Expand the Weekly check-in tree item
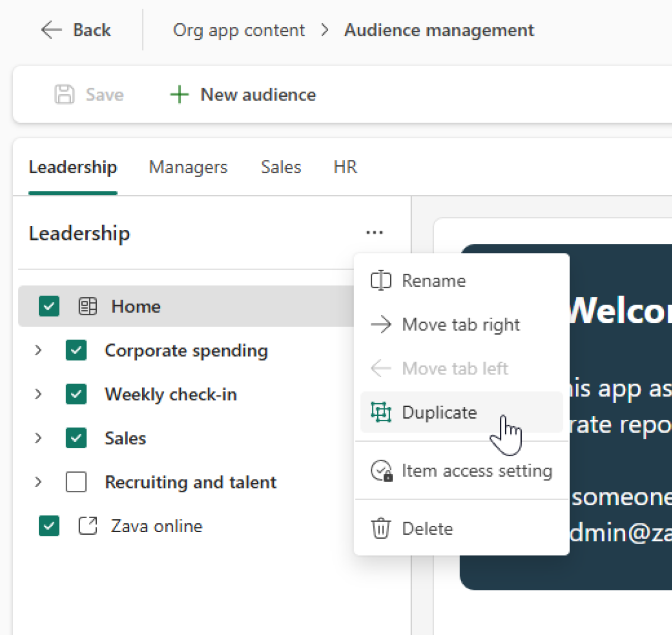Image resolution: width=672 pixels, height=635 pixels. pos(38,394)
